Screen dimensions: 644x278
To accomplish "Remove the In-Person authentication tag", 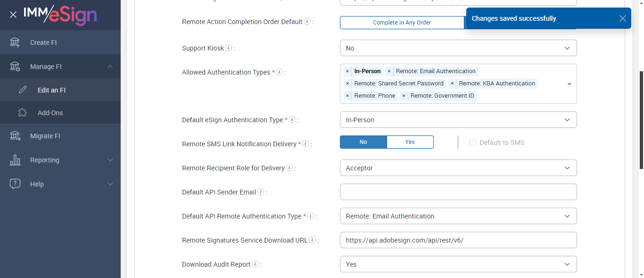I will coord(347,71).
